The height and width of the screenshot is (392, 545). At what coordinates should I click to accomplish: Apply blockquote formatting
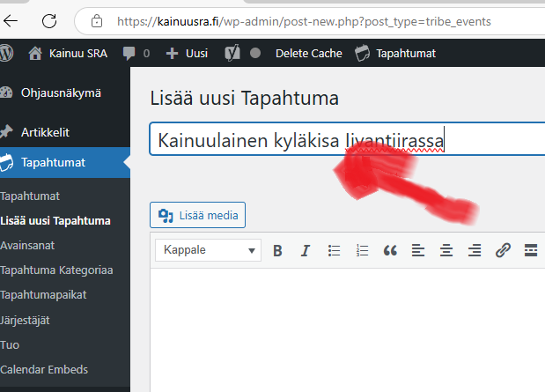(390, 250)
